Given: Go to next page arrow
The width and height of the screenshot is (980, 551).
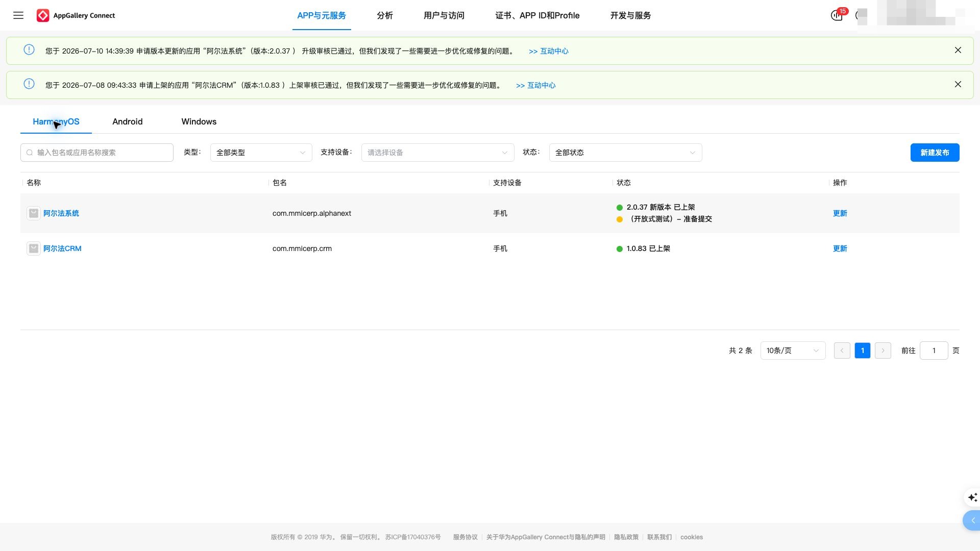Looking at the screenshot, I should tap(883, 350).
